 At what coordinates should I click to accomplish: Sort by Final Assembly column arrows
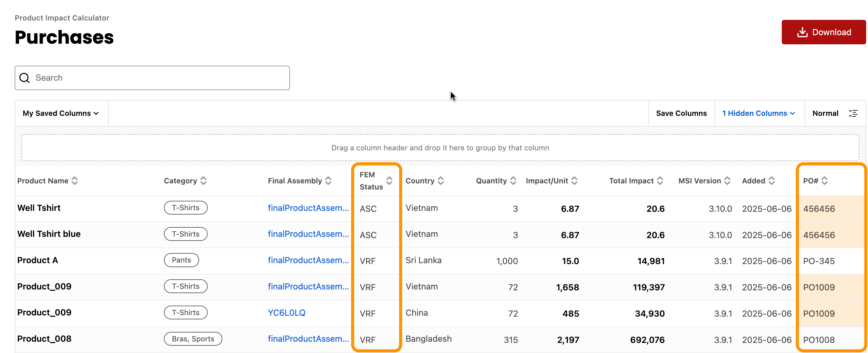(328, 181)
